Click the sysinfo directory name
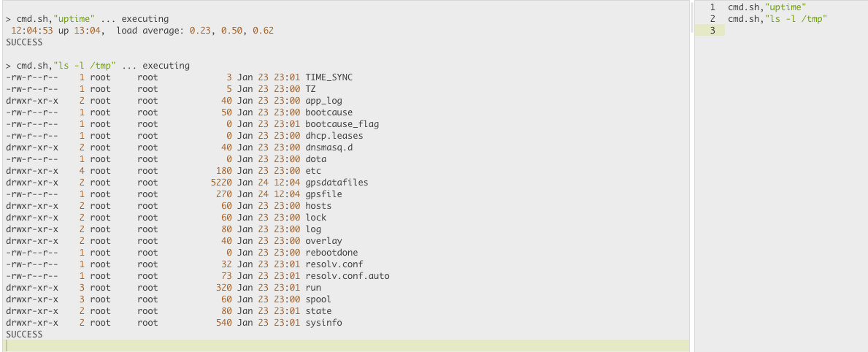Screen dimensions: 868x352 point(323,323)
